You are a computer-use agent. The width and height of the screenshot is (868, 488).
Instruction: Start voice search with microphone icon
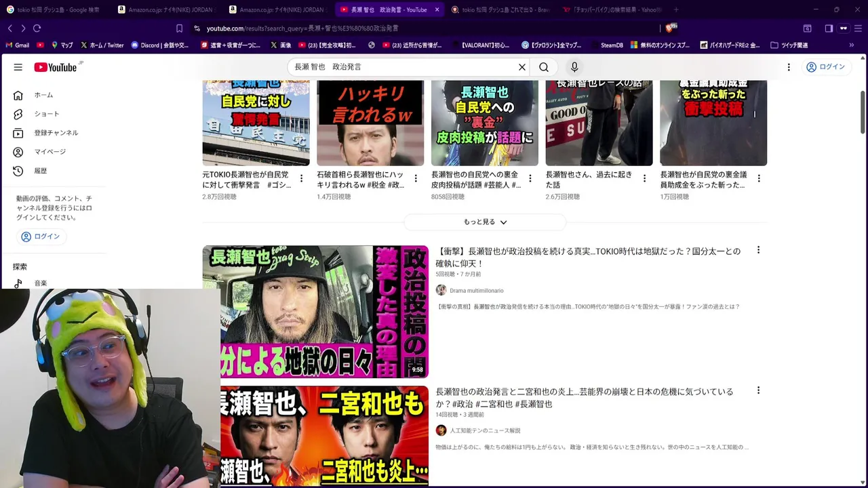pyautogui.click(x=574, y=67)
